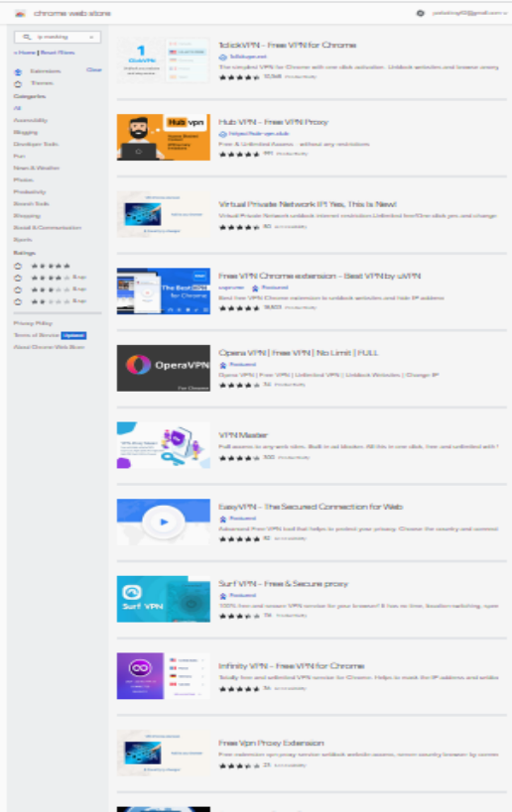This screenshot has height=812, width=512.
Task: Click the Featured badge icon under OperaVPN
Action: (x=223, y=365)
